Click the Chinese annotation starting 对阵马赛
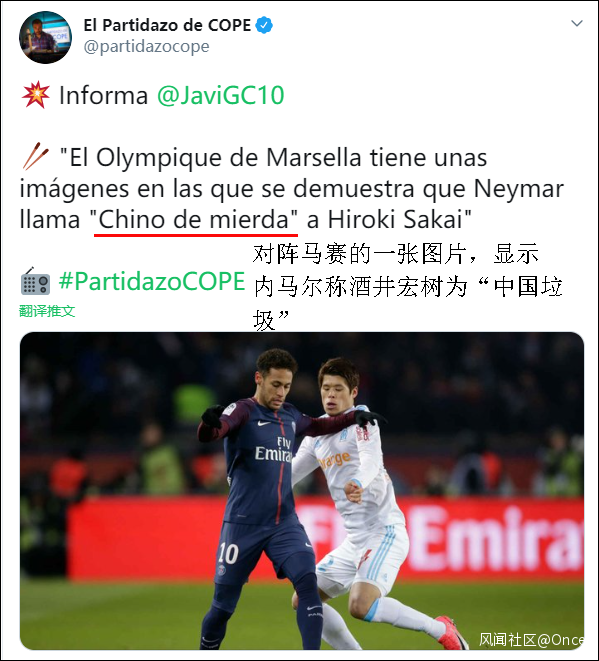This screenshot has width=599, height=661. click(407, 287)
